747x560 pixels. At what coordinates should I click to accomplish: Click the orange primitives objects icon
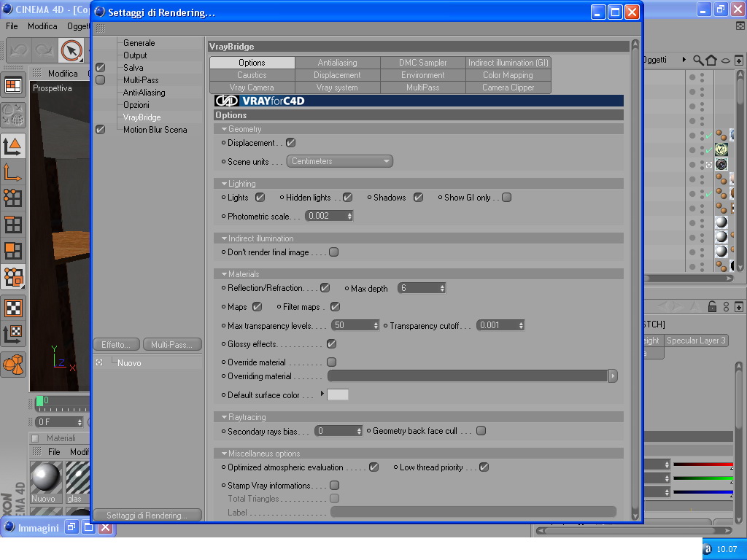click(13, 365)
